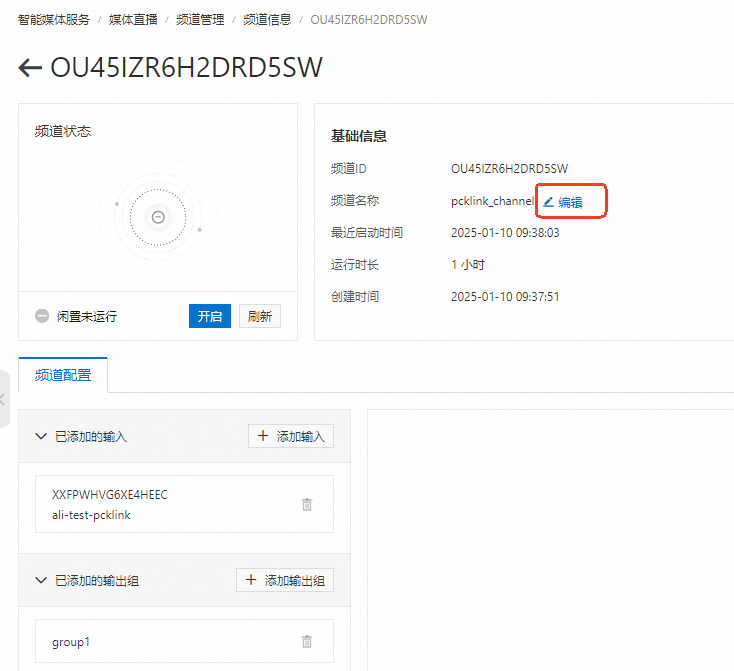Open 频道管理 breadcrumb
734x671 pixels.
click(x=200, y=20)
